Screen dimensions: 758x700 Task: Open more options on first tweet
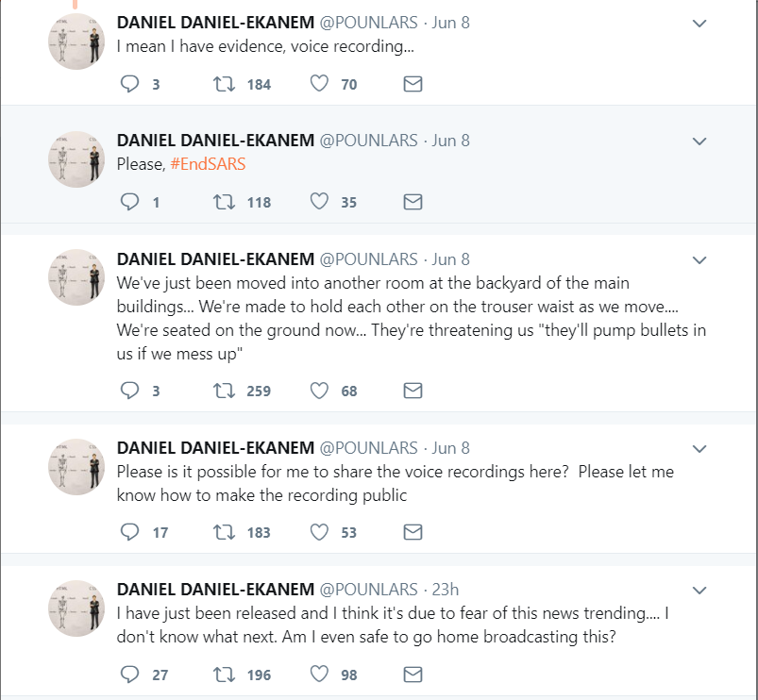pos(699,24)
